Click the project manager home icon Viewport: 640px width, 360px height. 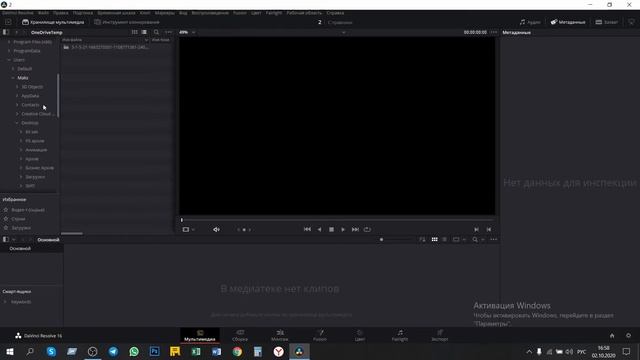(x=612, y=336)
